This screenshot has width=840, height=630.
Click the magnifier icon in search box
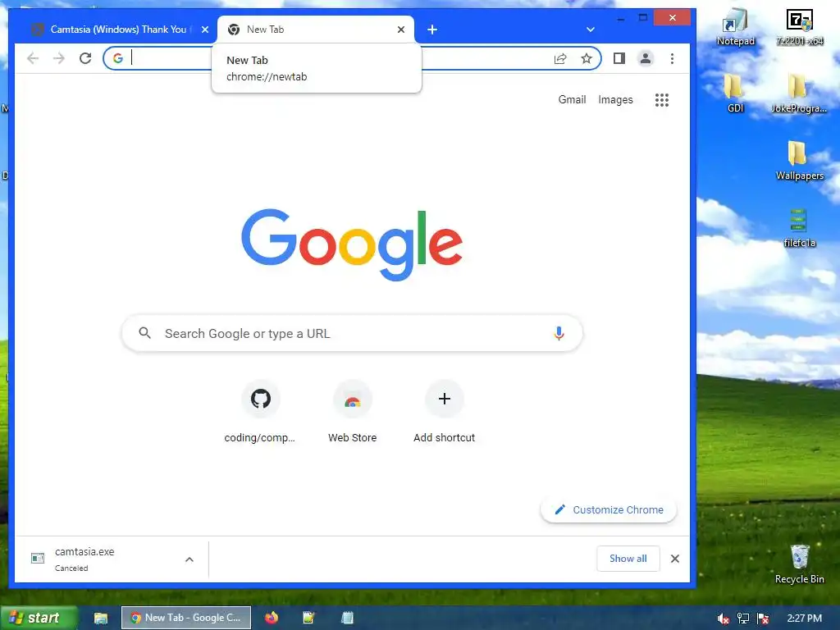(x=144, y=333)
